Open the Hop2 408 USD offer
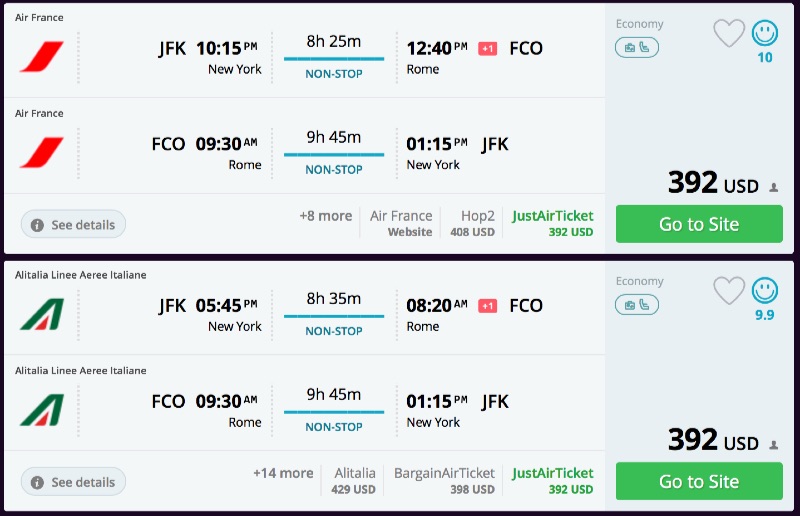This screenshot has height=516, width=800. coord(477,223)
